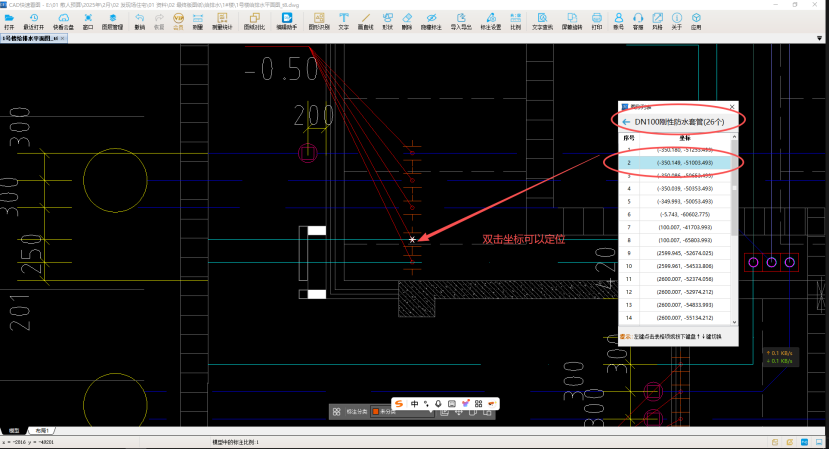Viewport: 830px width, 449px height.
Task: Select row 2 coordinate (-350.149, -51003.493)
Action: (x=674, y=163)
